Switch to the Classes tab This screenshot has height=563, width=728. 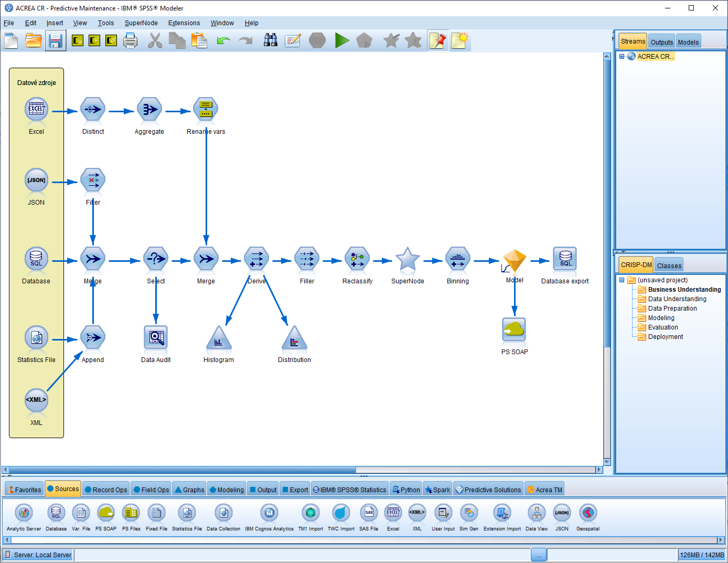tap(669, 265)
